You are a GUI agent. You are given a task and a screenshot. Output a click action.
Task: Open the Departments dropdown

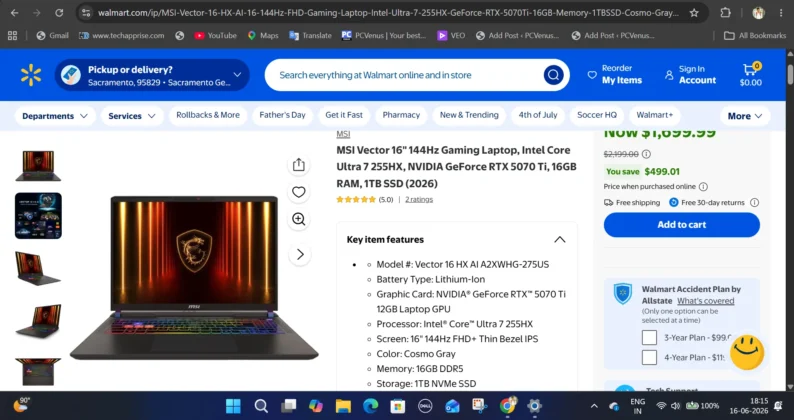55,116
